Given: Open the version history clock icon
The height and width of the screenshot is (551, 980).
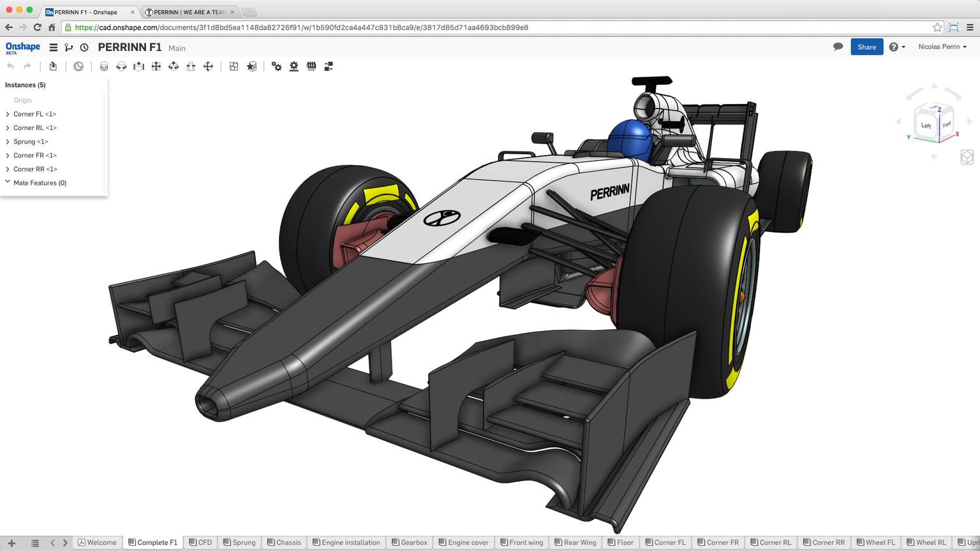Looking at the screenshot, I should point(84,47).
